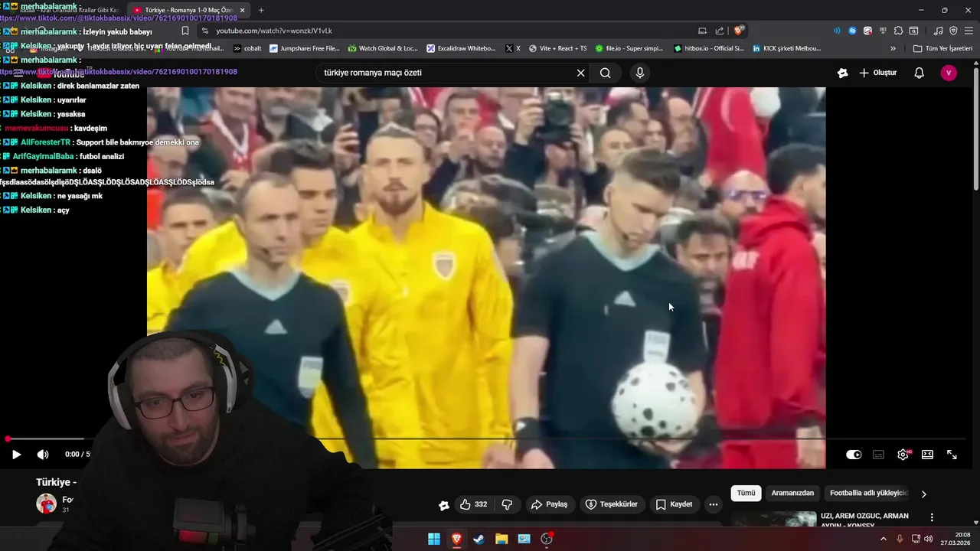Switch to Türkiye - Romanya 1-0 tab

(189, 10)
